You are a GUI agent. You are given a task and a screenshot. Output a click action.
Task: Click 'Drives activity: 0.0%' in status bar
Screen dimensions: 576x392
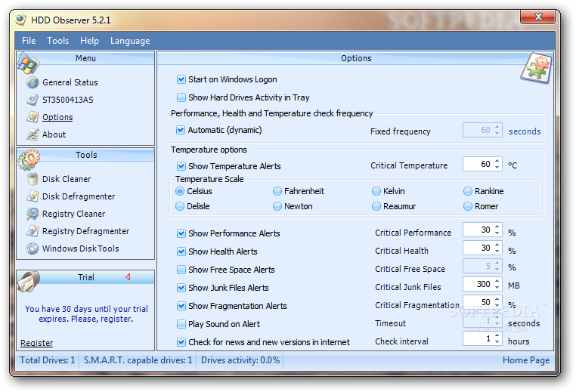[240, 360]
